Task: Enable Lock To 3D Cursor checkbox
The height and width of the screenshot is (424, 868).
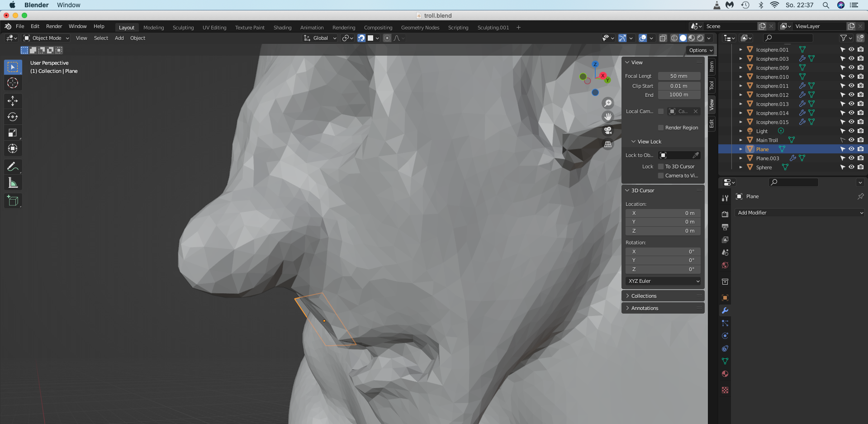Action: (661, 167)
